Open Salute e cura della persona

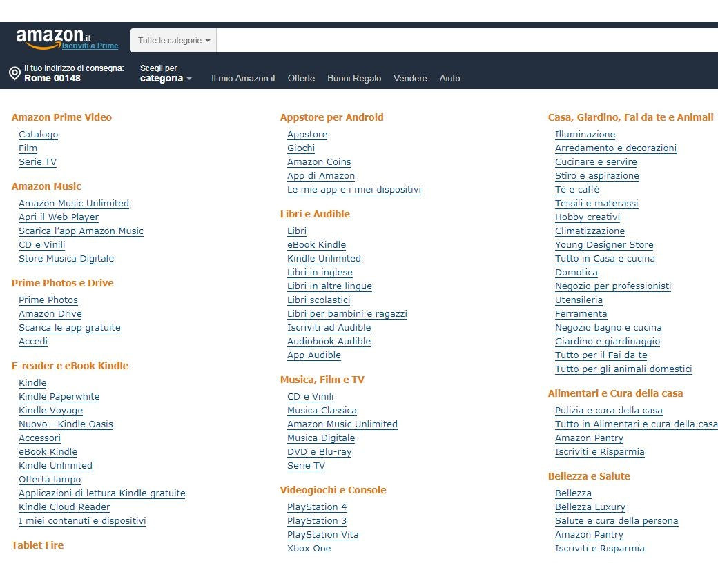pos(617,521)
